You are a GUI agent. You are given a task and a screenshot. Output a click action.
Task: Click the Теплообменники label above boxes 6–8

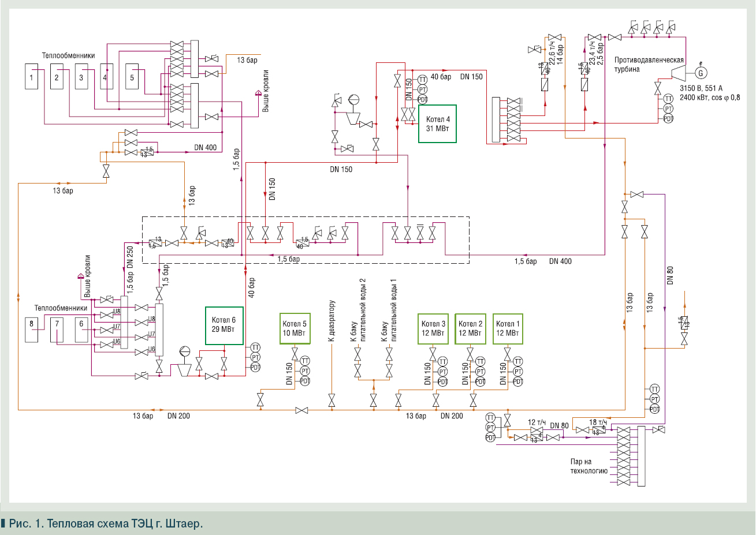(x=61, y=308)
